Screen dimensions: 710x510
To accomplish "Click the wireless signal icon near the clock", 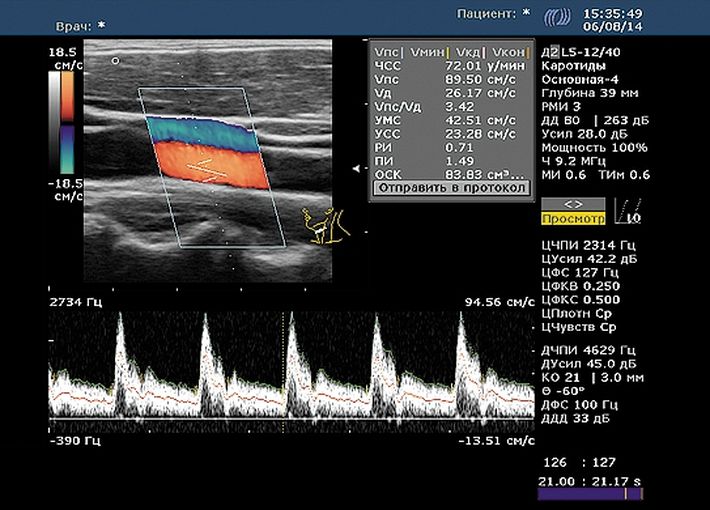I will [x=557, y=19].
